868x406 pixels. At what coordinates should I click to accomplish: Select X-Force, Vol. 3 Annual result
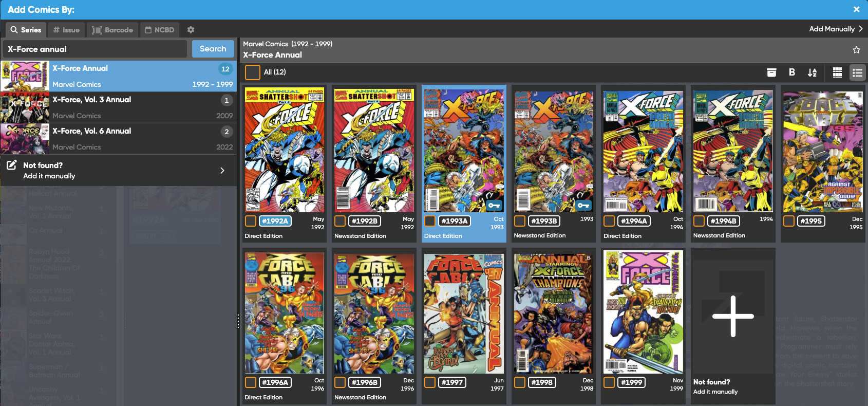[118, 107]
